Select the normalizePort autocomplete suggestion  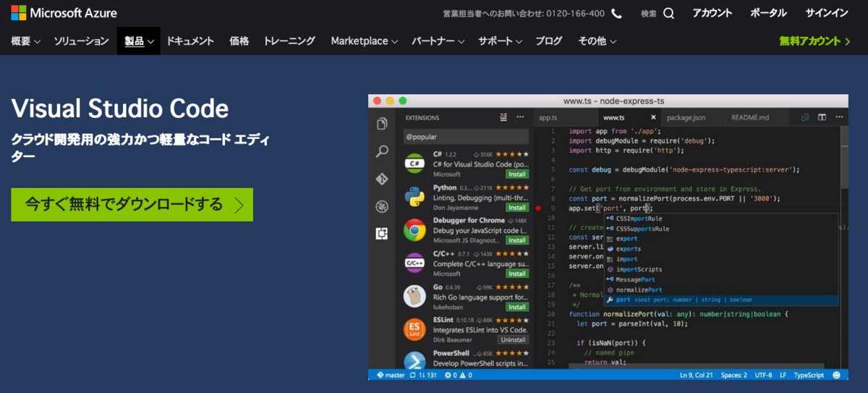pyautogui.click(x=720, y=290)
